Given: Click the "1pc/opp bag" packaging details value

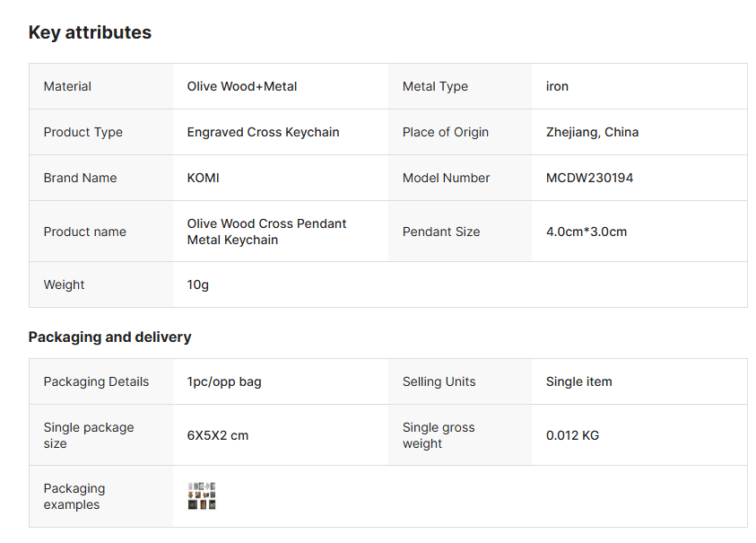Looking at the screenshot, I should tap(224, 382).
